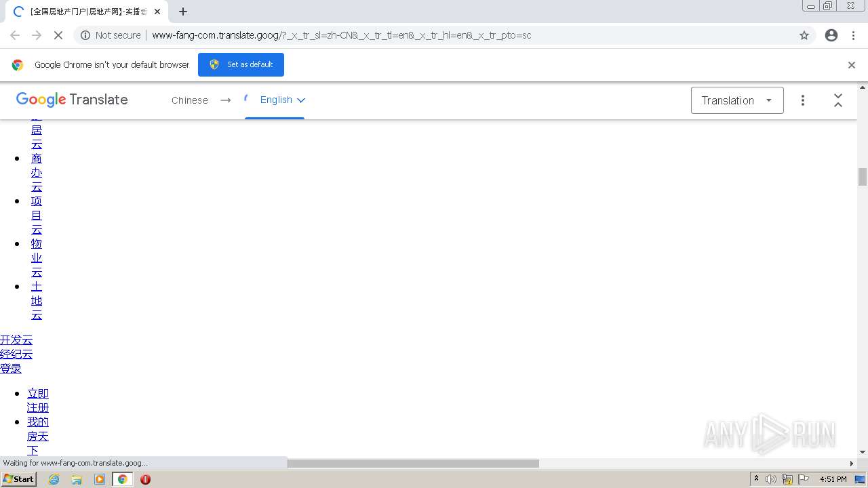Click the 立即注册 register link
Image resolution: width=868 pixels, height=488 pixels.
click(38, 401)
